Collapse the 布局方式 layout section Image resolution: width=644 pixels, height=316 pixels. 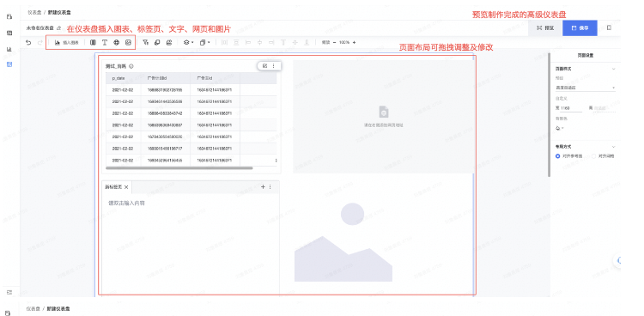point(614,146)
